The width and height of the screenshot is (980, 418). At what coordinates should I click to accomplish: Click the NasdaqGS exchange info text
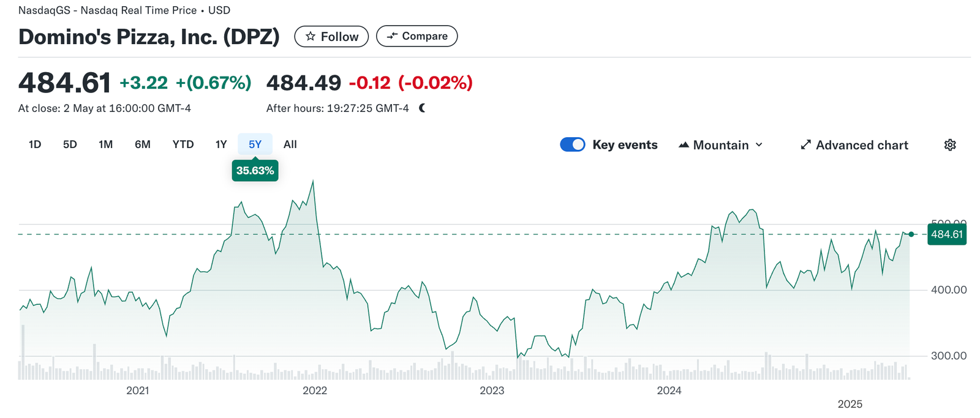[124, 10]
